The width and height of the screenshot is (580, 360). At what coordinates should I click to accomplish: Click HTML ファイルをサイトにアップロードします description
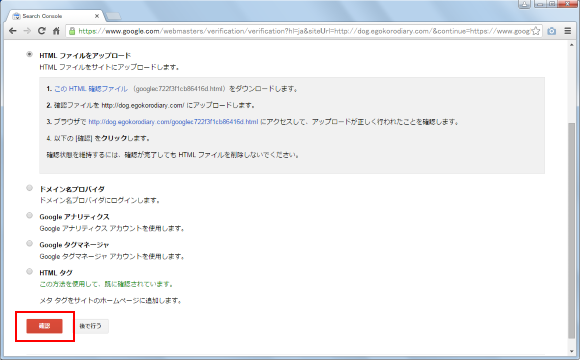coord(109,67)
